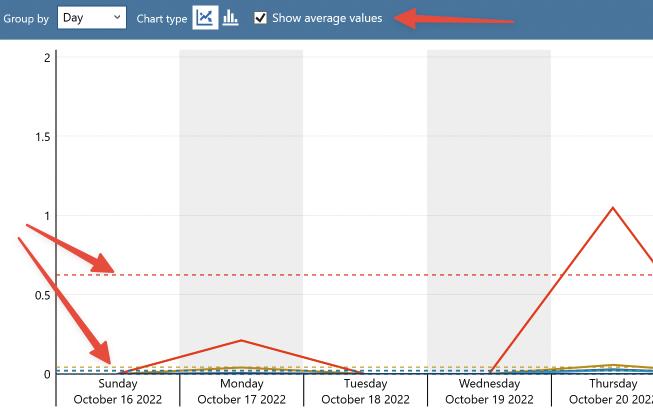Switch to the bar chart type icon
Screen dimensions: 653x412
[x=231, y=18]
